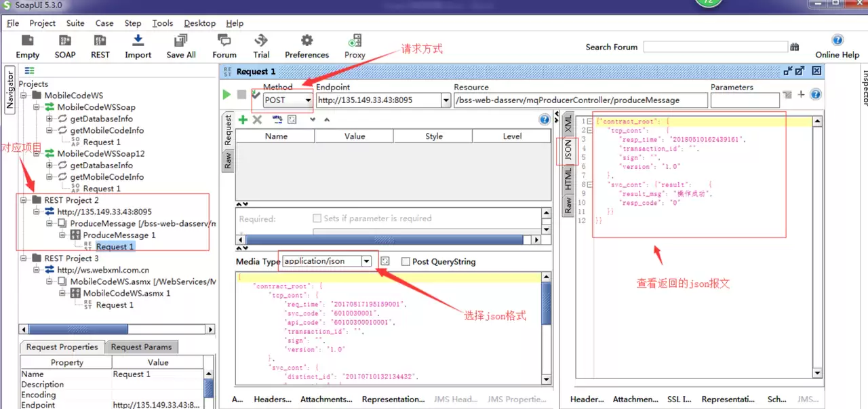Open the Method POST dropdown
Screen dimensions: 868x409
click(288, 100)
